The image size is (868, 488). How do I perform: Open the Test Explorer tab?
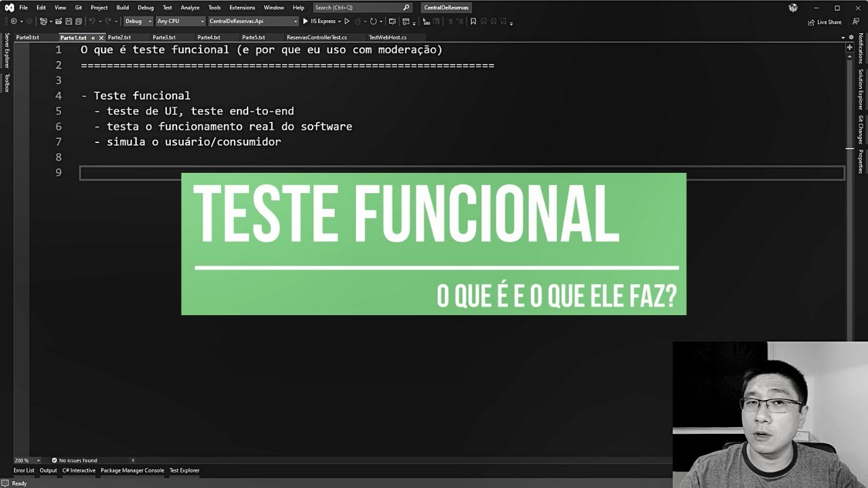184,470
